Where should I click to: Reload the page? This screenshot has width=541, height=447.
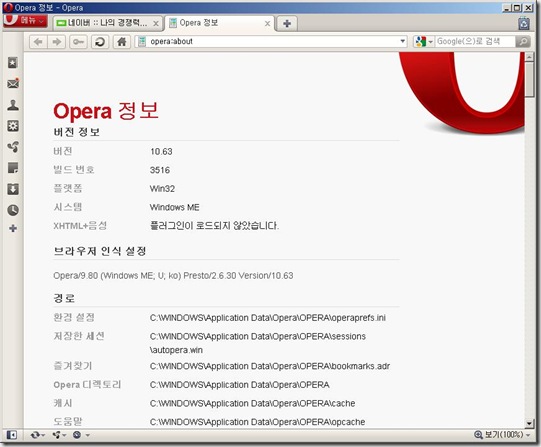[x=100, y=42]
